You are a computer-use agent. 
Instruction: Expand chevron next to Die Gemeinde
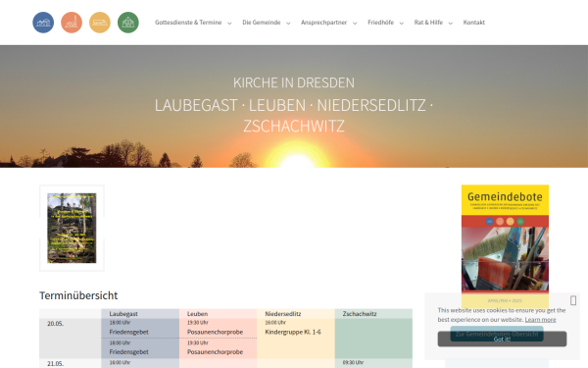coord(288,24)
